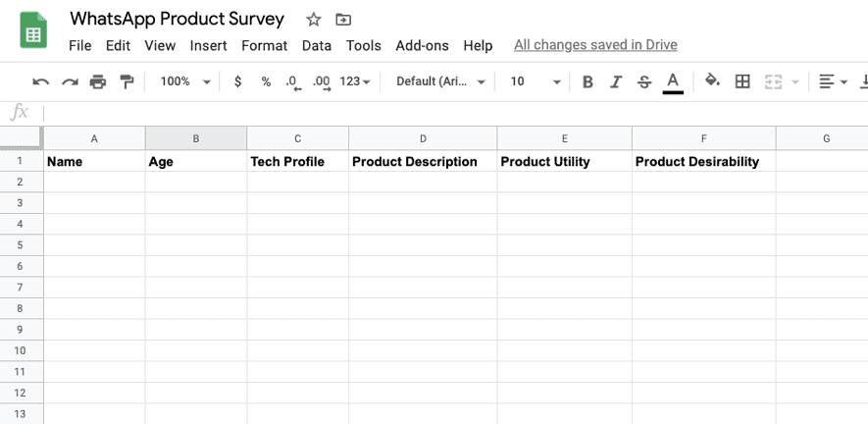868x424 pixels.
Task: Open the Add-ons menu
Action: (x=422, y=45)
